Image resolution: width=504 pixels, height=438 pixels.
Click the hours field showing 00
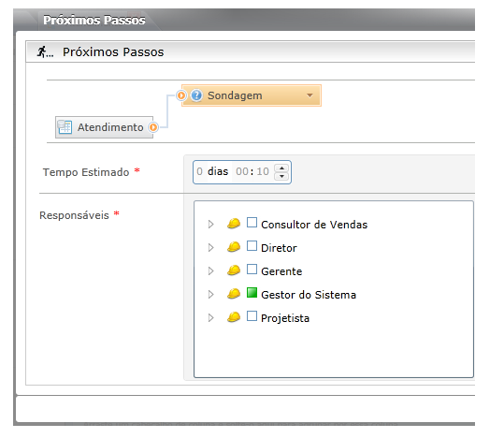click(242, 171)
